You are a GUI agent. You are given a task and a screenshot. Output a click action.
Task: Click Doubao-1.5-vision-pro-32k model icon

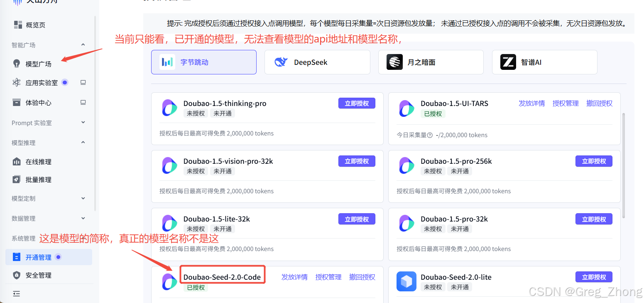169,165
